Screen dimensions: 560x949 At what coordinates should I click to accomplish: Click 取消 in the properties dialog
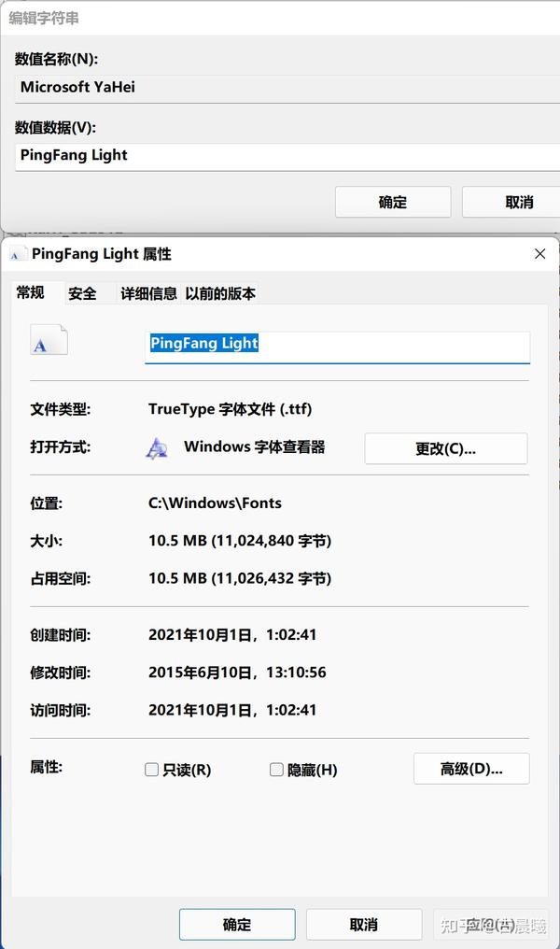pos(364,924)
